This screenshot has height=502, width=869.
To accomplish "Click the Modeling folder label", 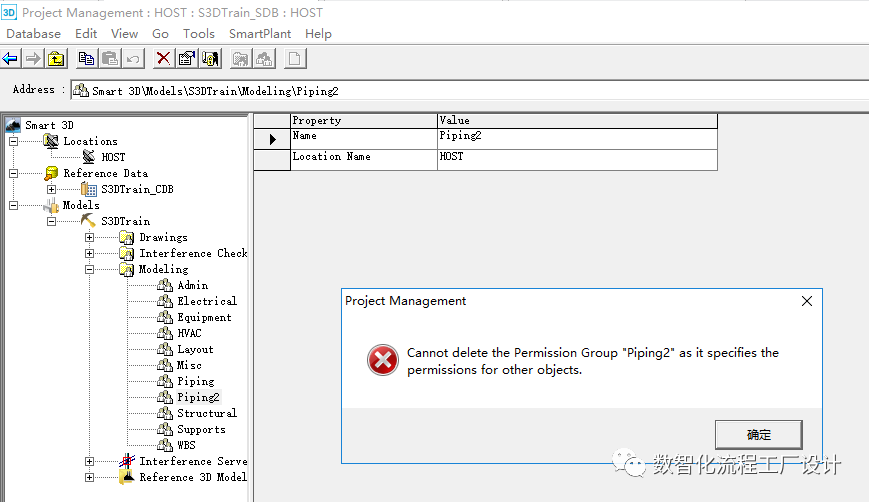I will (x=163, y=270).
